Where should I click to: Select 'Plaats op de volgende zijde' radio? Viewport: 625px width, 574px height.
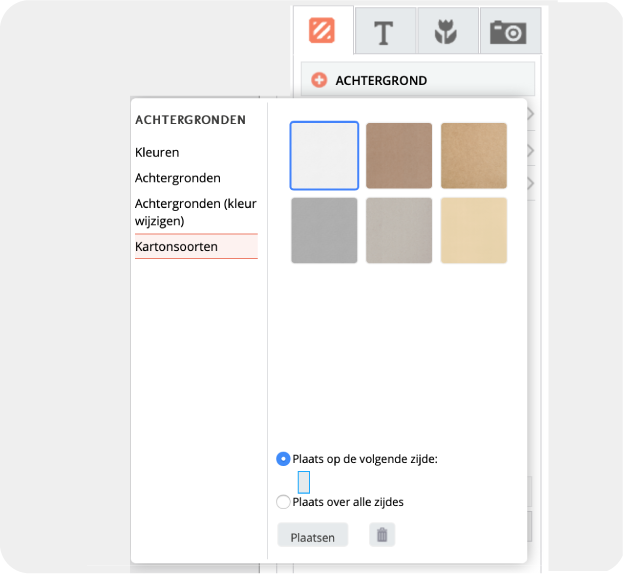pos(283,459)
